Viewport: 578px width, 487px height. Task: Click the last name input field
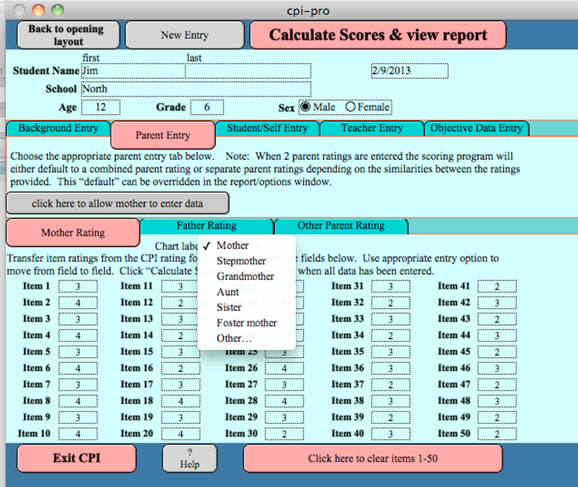click(x=248, y=71)
